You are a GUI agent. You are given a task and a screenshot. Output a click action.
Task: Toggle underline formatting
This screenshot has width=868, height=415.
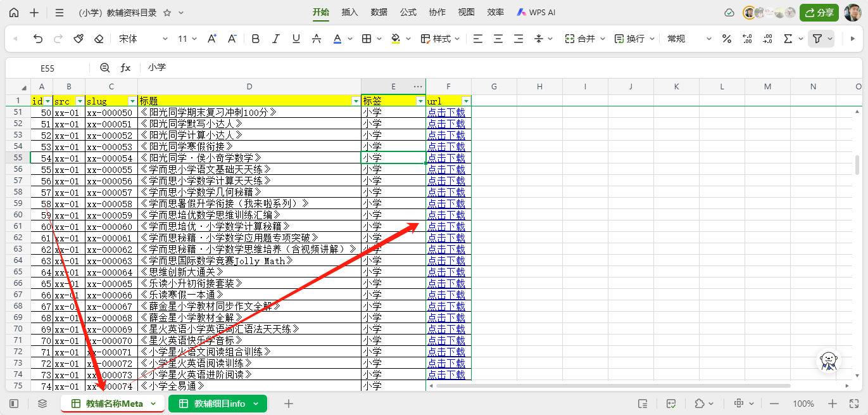point(296,39)
